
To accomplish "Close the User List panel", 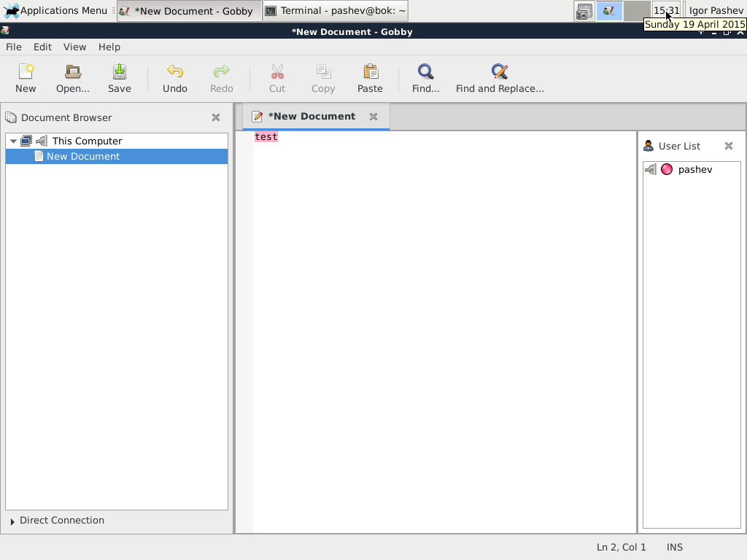I will point(729,146).
